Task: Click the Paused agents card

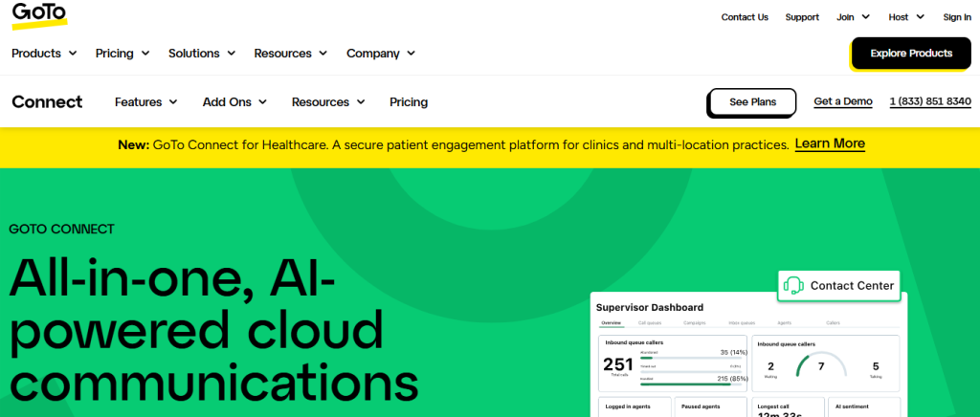Action: 711,407
